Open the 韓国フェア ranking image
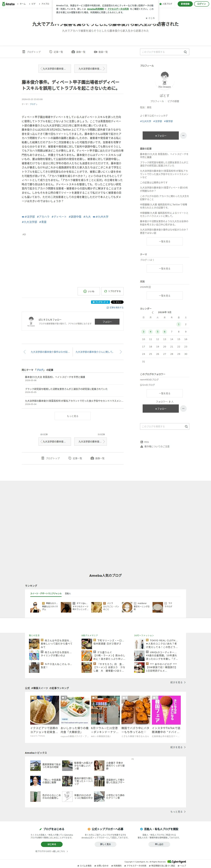Viewport: 211px width, 868px height. point(166,710)
